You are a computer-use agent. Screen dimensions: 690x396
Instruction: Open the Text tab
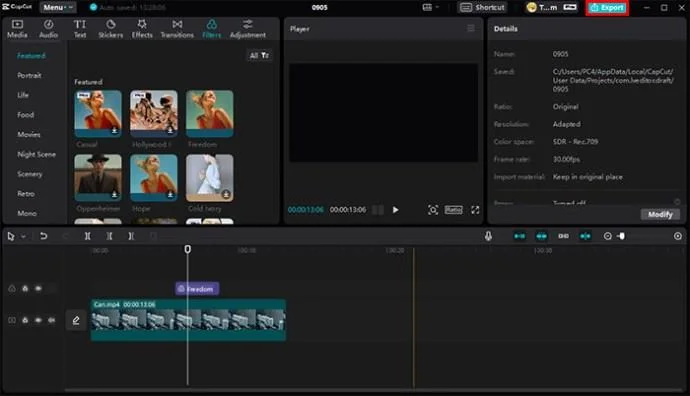point(80,29)
